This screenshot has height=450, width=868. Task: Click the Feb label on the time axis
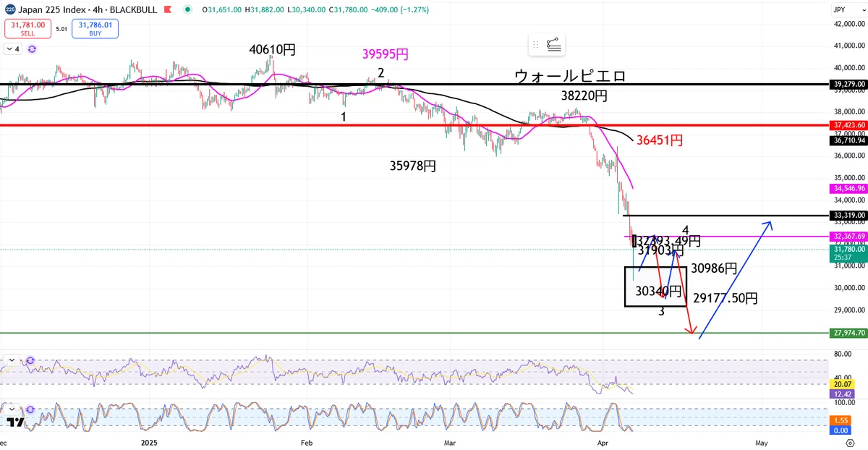pyautogui.click(x=307, y=442)
